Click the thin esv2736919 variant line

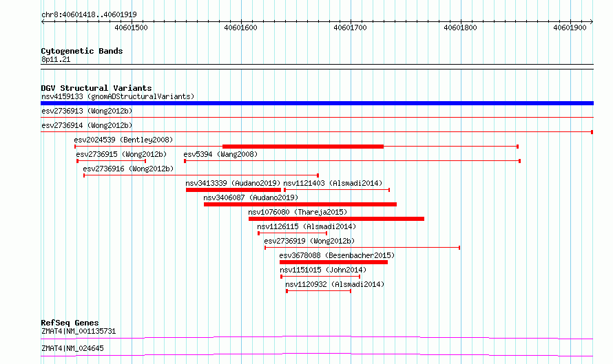tap(362, 248)
